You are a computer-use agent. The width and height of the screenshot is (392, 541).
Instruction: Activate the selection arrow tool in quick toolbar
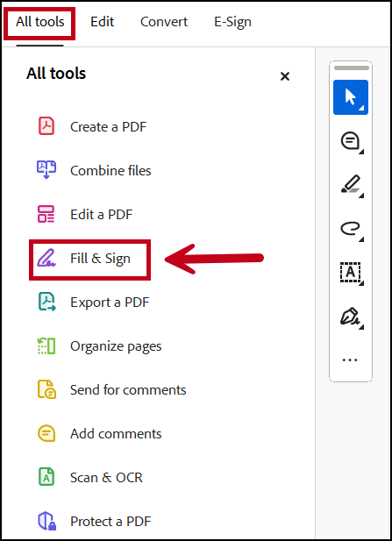click(x=351, y=97)
